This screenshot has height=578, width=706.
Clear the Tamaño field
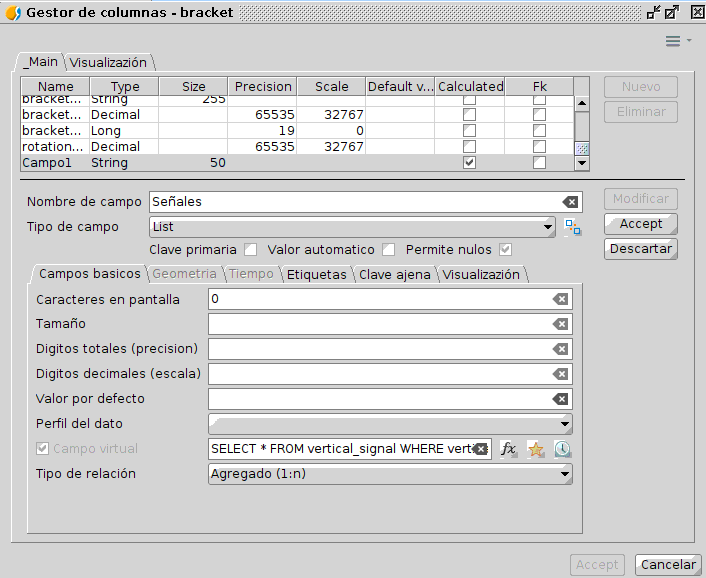[561, 324]
